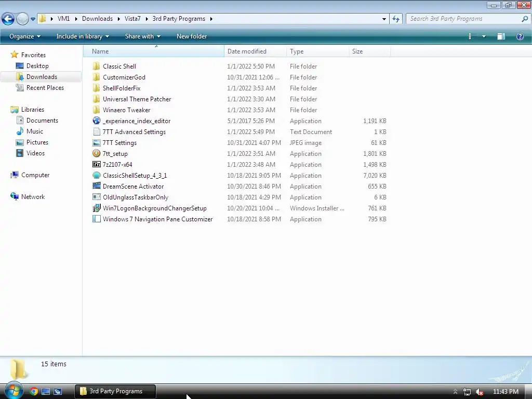Expand the view options dropdown arrow

pyautogui.click(x=484, y=36)
